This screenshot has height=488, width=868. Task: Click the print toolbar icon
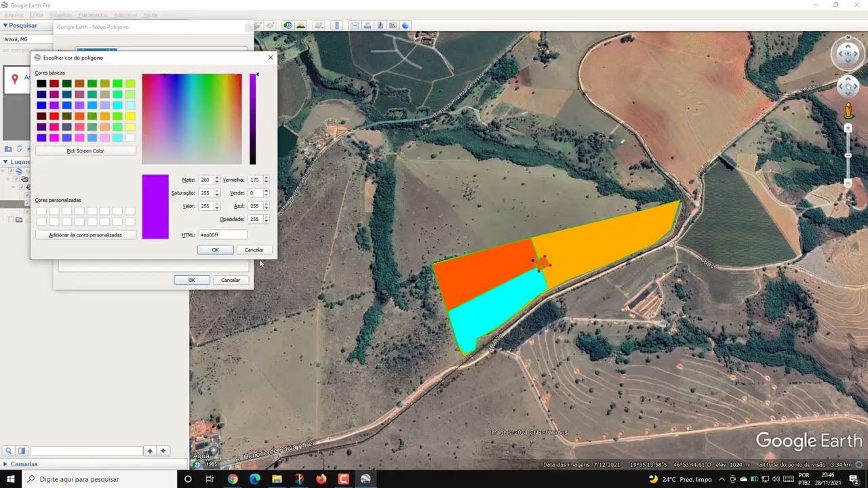[x=368, y=25]
